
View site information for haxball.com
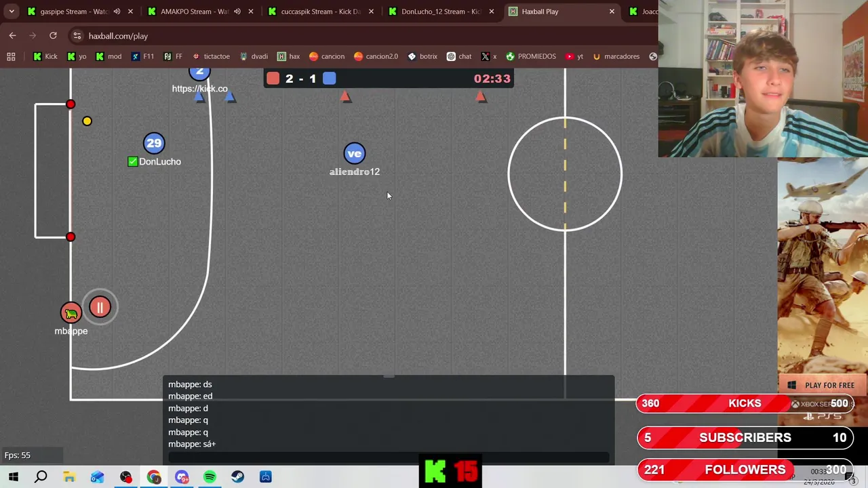[x=77, y=36]
